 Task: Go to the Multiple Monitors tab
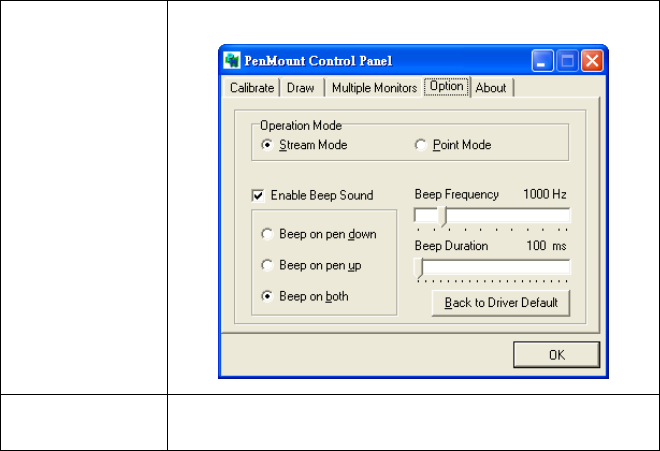(x=374, y=88)
